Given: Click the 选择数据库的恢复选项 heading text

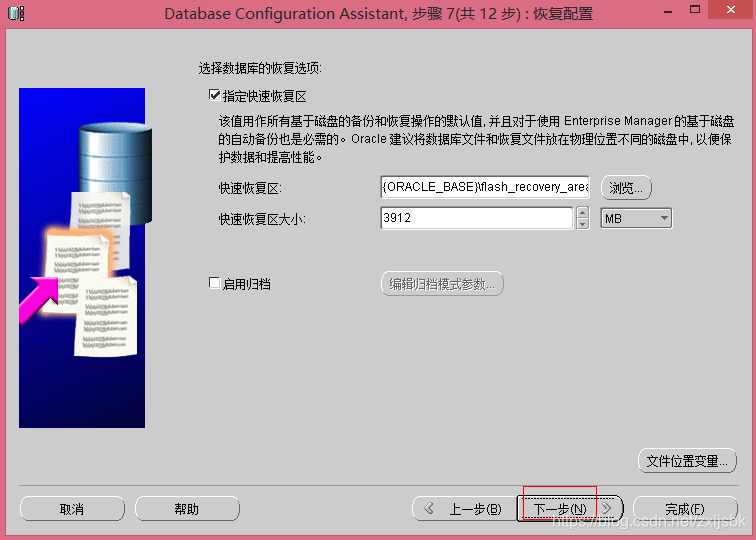Looking at the screenshot, I should [260, 68].
